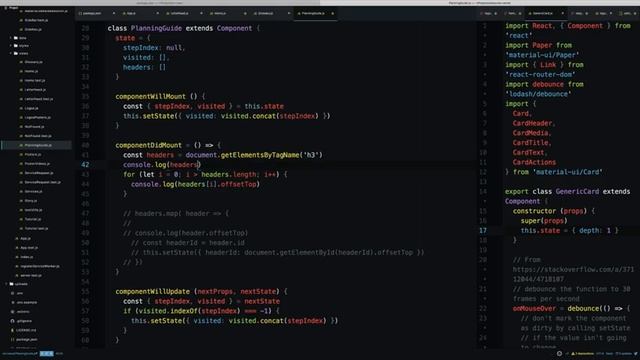Click the stackoverflow URL in the comment
Screen dimensions: 640x360
click(573, 274)
